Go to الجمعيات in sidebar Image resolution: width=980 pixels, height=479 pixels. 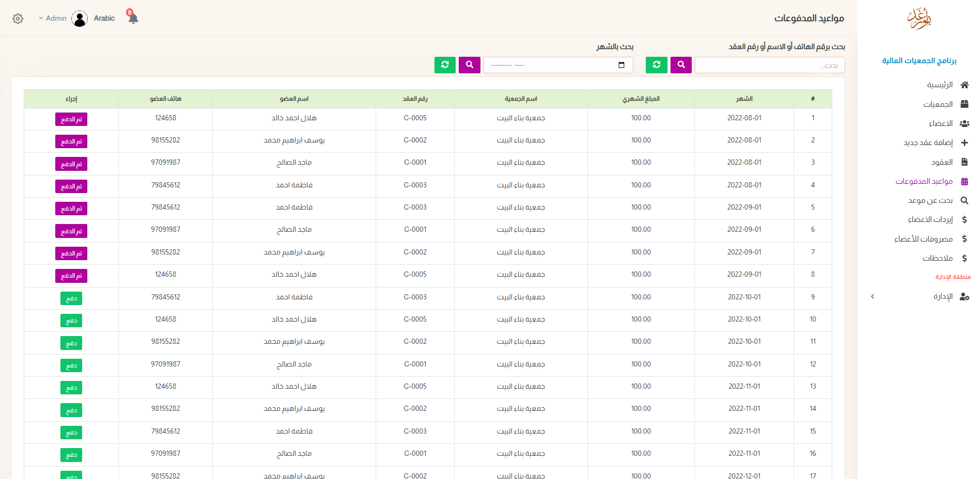click(938, 104)
